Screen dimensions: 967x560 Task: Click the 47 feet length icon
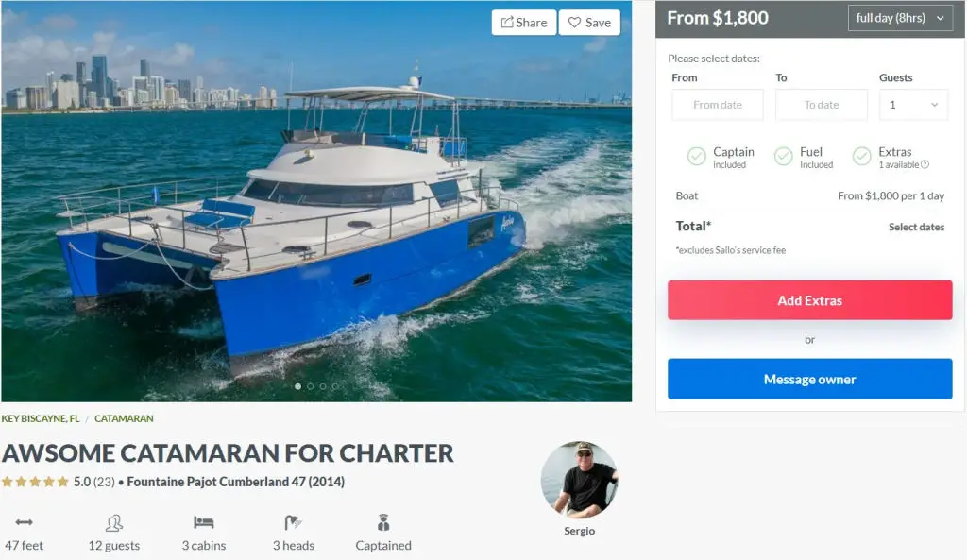(x=24, y=522)
